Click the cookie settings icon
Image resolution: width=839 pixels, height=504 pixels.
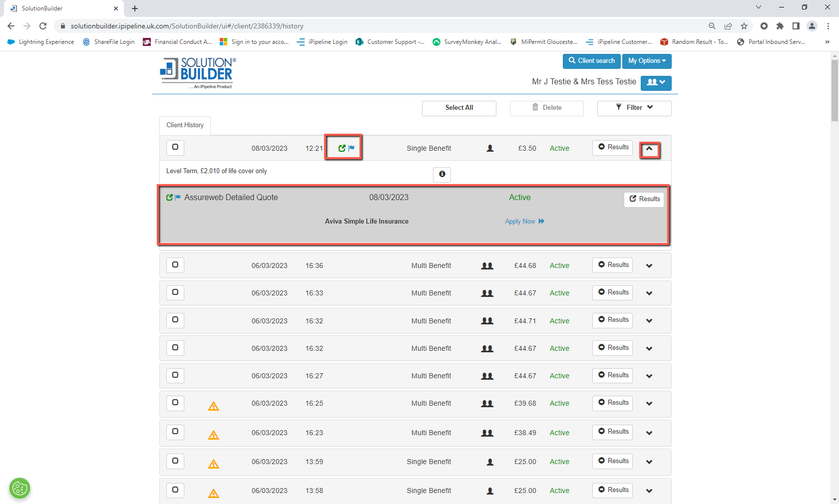tap(20, 488)
